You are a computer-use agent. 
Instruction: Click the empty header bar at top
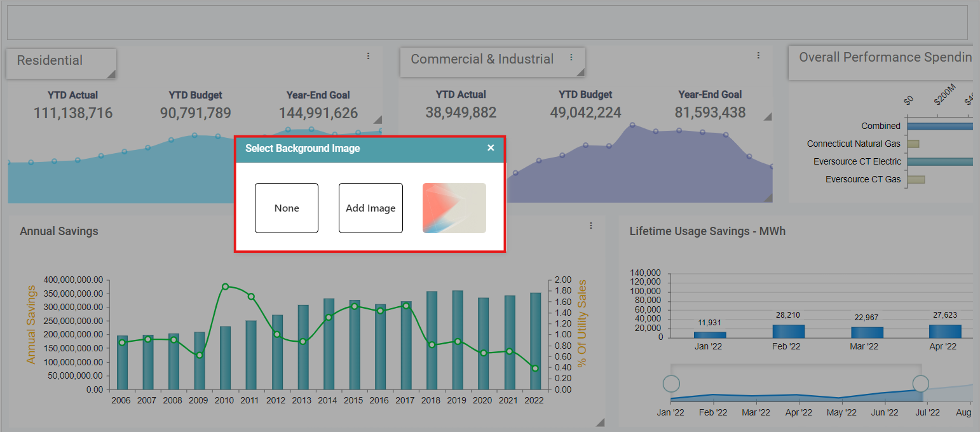(487, 23)
